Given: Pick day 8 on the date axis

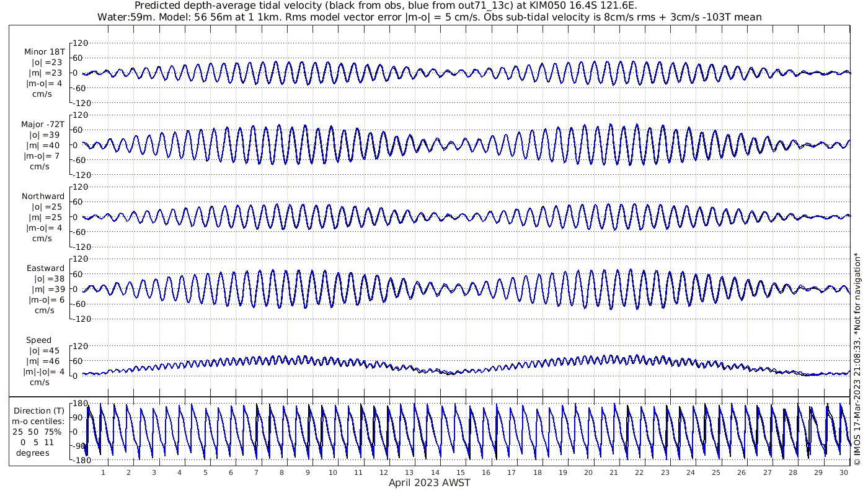Looking at the screenshot, I should tap(282, 472).
